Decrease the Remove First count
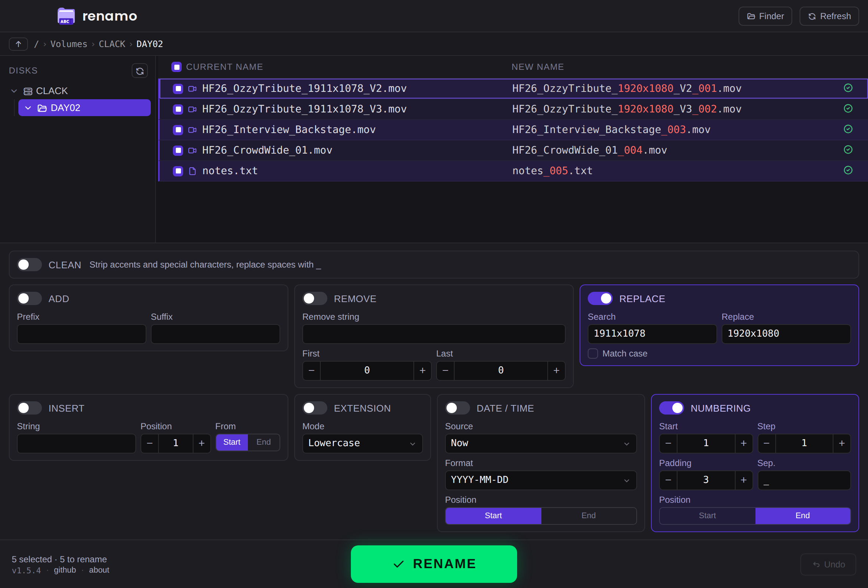868x588 pixels. [312, 370]
